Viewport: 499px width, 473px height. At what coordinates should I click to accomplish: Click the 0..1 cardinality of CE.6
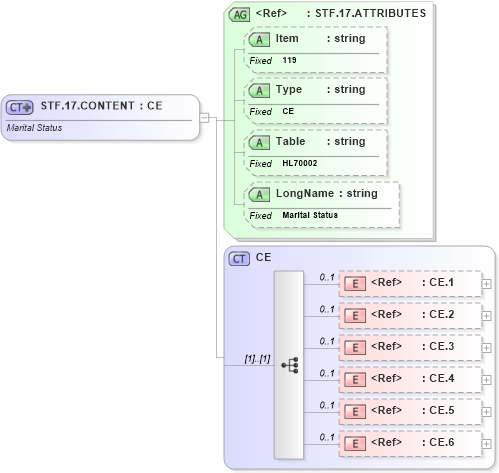(x=327, y=437)
